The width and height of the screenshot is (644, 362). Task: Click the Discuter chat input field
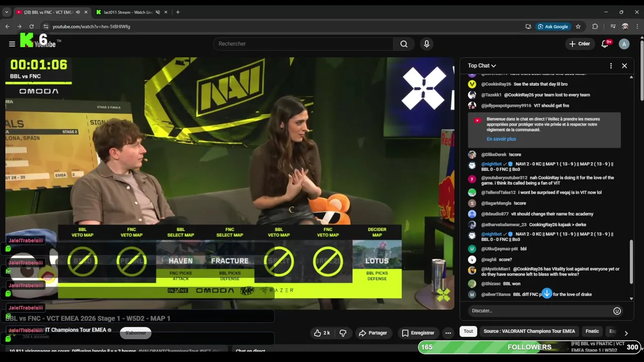(537, 311)
